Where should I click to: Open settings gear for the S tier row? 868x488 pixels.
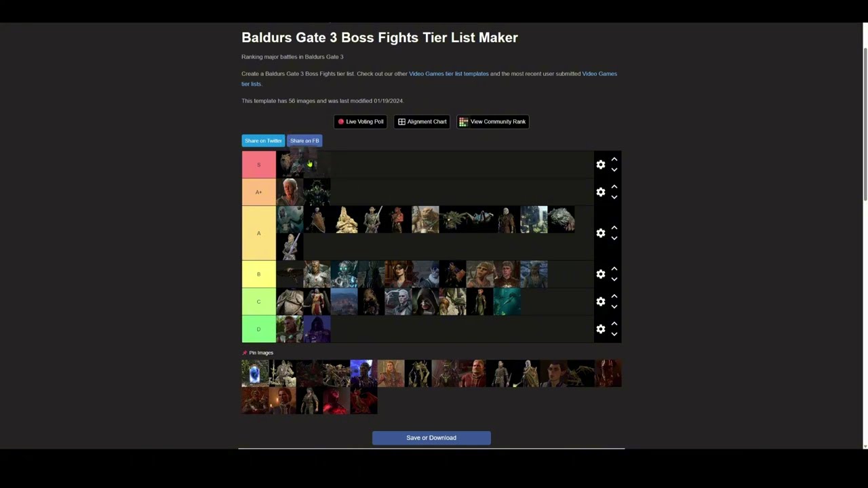[x=600, y=165]
